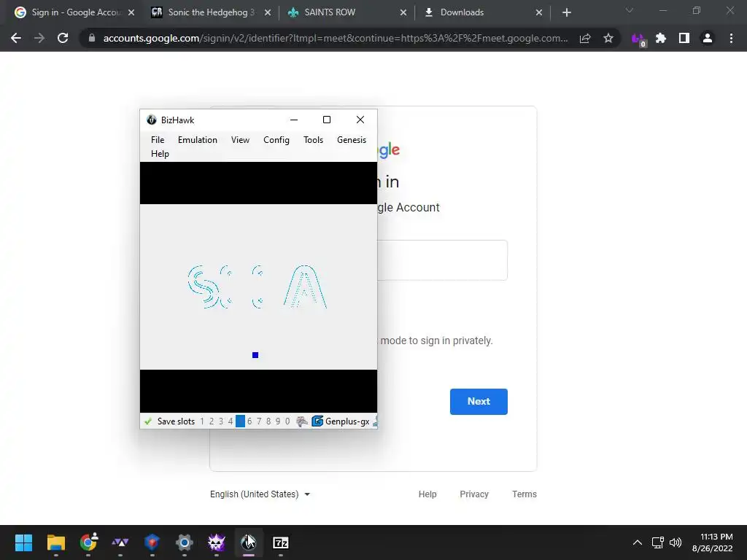
Task: Open volume control in system tray
Action: (x=676, y=542)
